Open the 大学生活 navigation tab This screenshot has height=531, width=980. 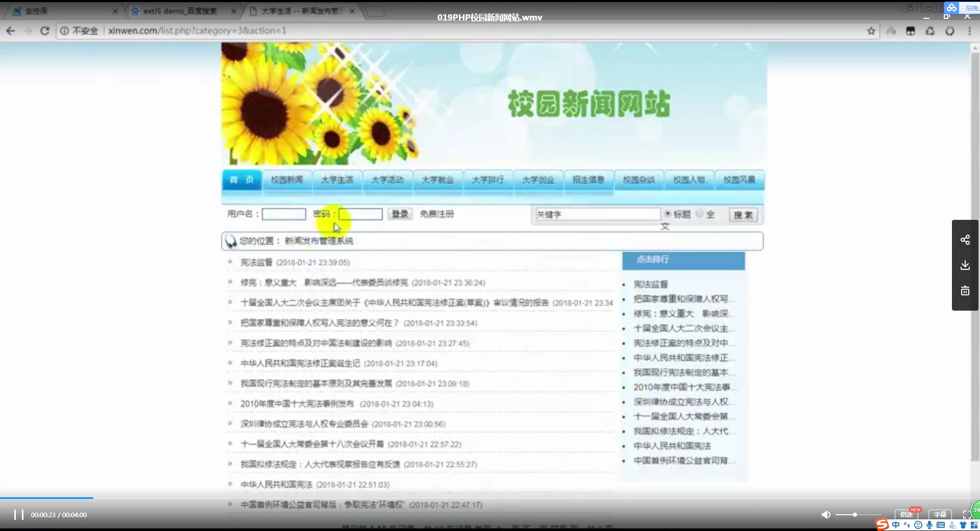337,180
